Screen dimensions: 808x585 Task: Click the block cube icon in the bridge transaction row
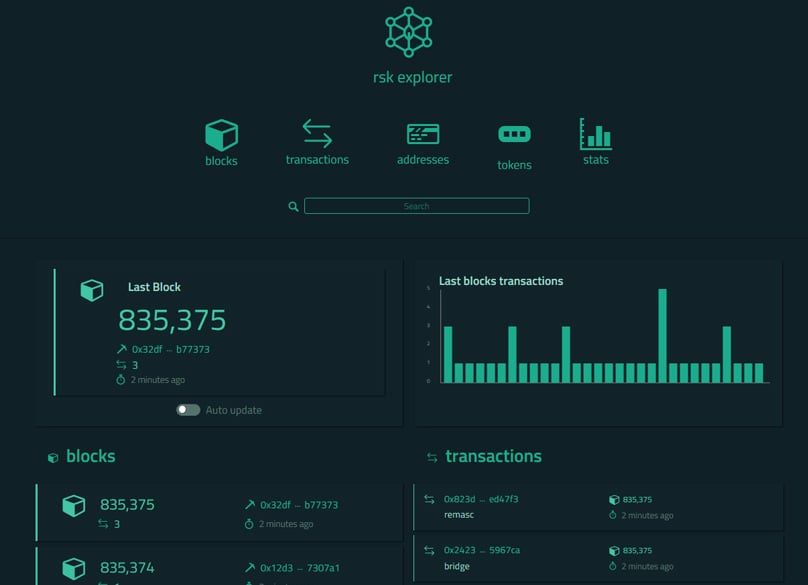tap(614, 551)
